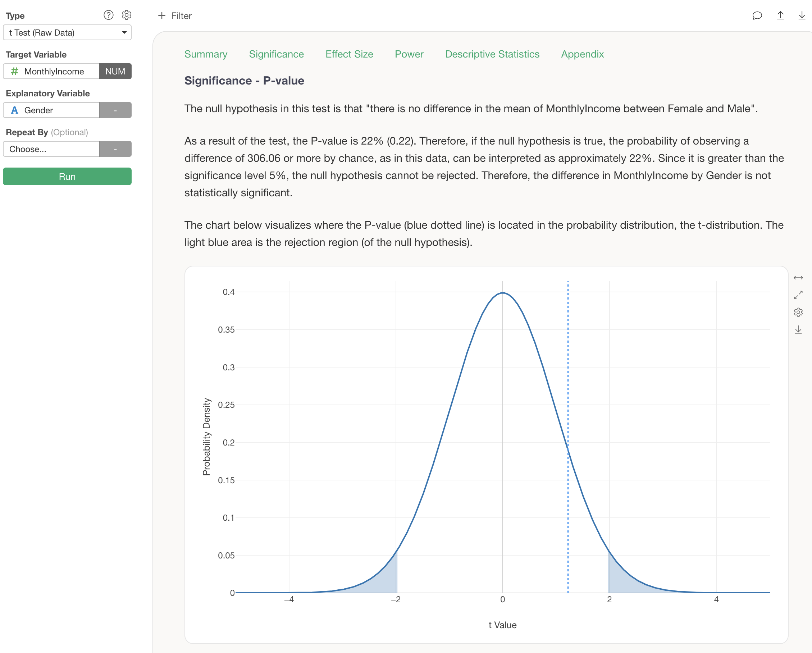Open the Descriptive Statistics tab
This screenshot has width=812, height=653.
[x=492, y=54]
